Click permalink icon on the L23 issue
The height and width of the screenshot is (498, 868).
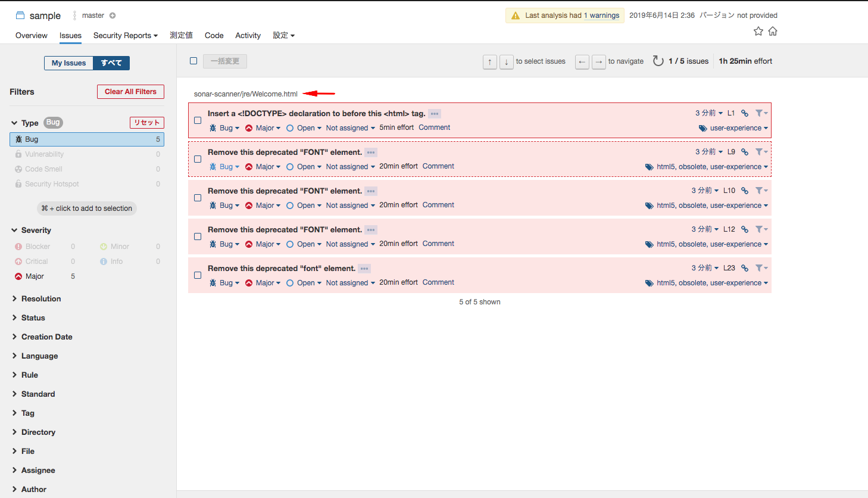coord(745,268)
